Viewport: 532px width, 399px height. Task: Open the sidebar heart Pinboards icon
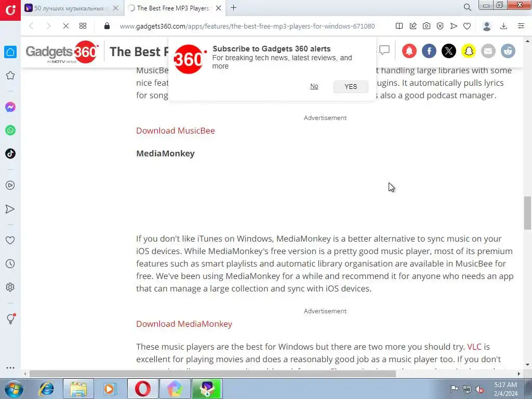10,240
